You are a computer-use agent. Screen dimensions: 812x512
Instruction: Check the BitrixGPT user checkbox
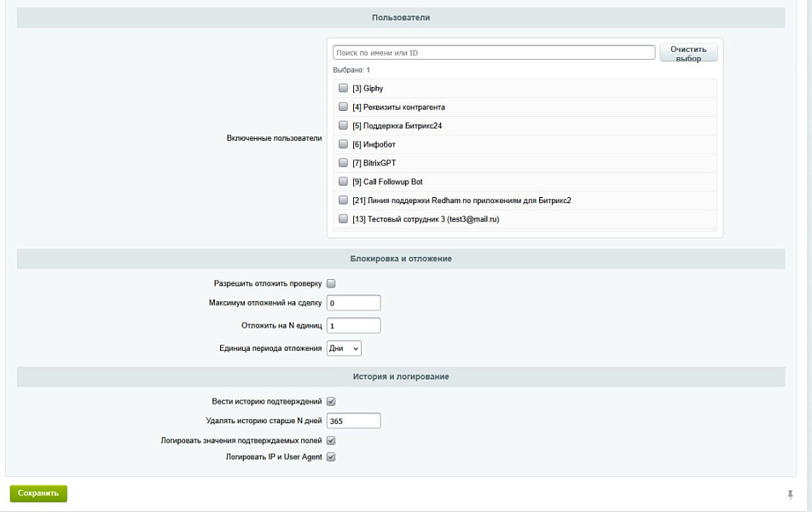pos(343,163)
